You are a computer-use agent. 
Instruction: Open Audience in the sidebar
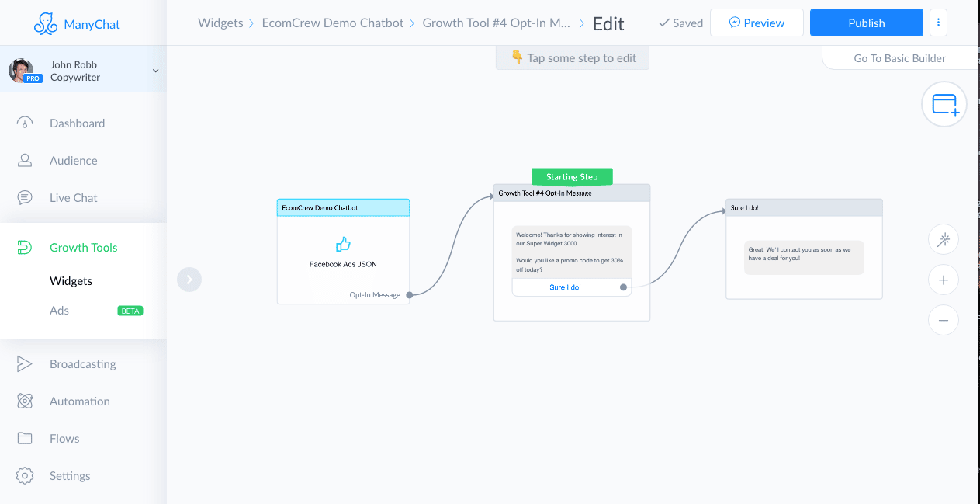pos(74,161)
